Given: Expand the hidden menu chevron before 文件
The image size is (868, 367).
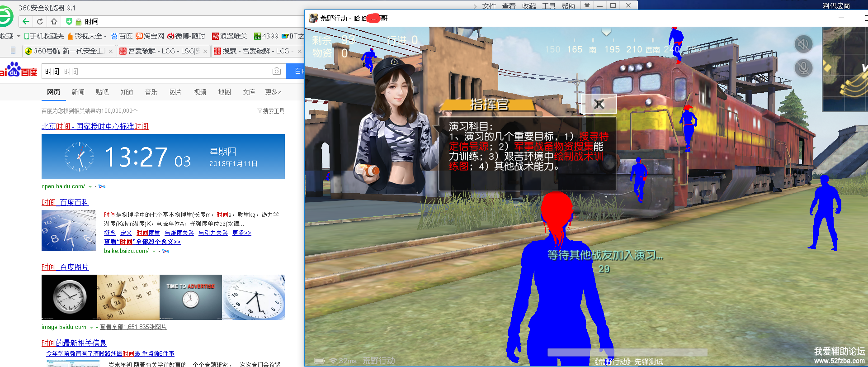Looking at the screenshot, I should pos(475,6).
